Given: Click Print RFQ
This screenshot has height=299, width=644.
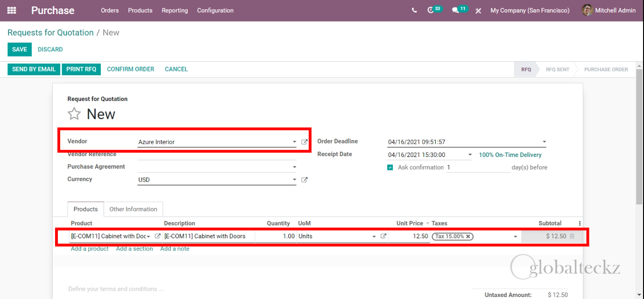Looking at the screenshot, I should (81, 69).
